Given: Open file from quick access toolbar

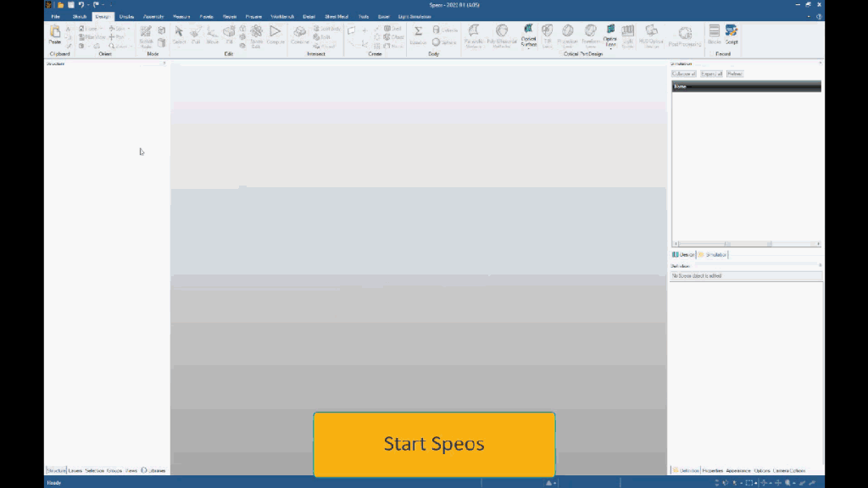Looking at the screenshot, I should tap(60, 5).
